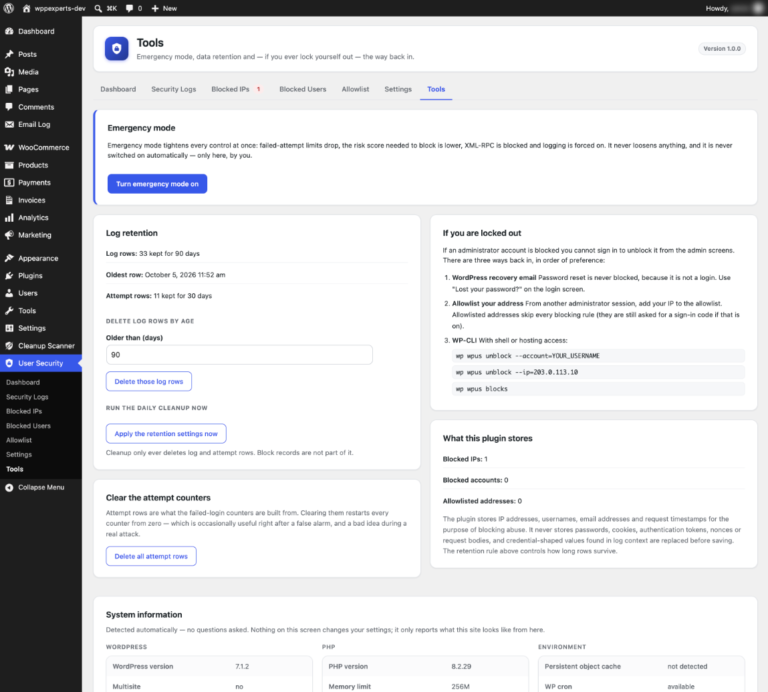Click the plus New icon in admin bar
The width and height of the screenshot is (768, 692).
point(155,8)
